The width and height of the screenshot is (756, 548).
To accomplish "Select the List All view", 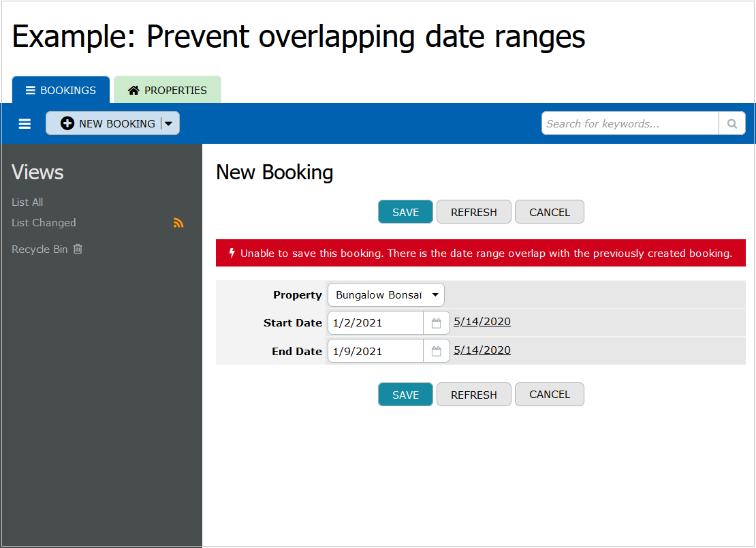I will point(27,202).
